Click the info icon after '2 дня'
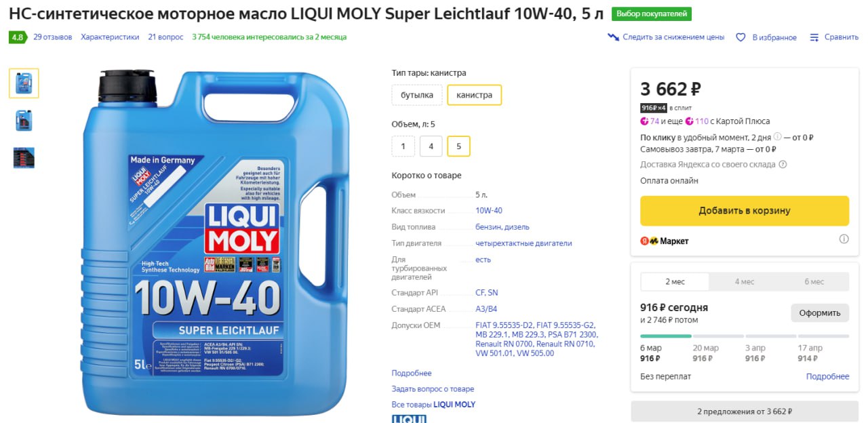Image resolution: width=868 pixels, height=423 pixels. tap(777, 137)
